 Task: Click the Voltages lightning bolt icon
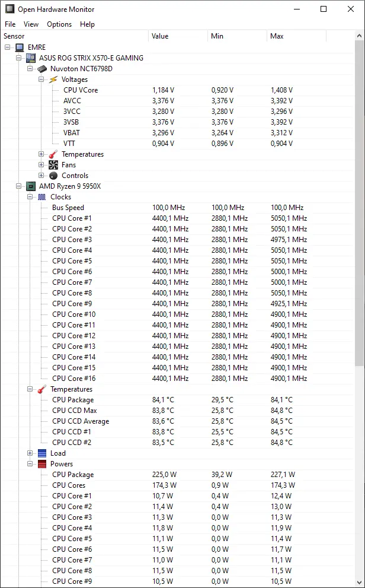(x=53, y=79)
